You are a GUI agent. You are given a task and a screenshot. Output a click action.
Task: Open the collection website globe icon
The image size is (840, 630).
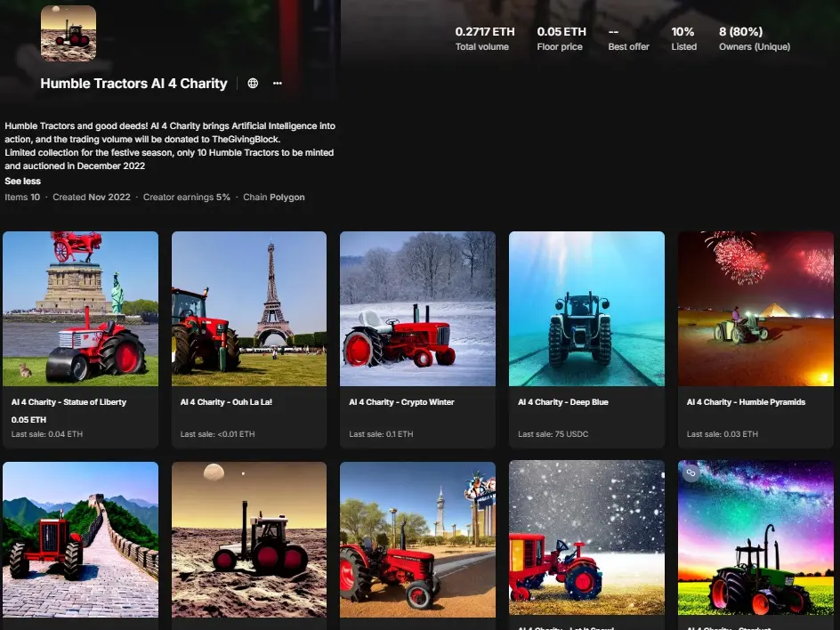(253, 83)
